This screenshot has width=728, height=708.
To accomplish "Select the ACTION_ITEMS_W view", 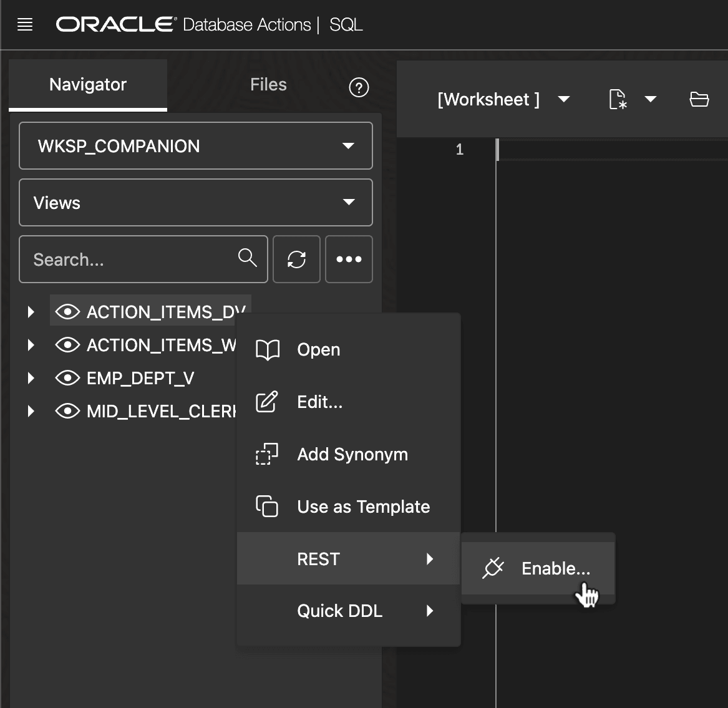I will pos(162,345).
